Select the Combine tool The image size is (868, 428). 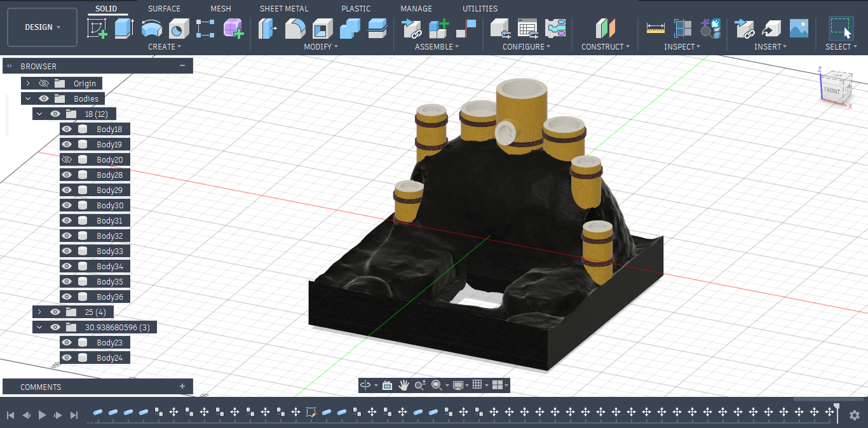pos(349,29)
